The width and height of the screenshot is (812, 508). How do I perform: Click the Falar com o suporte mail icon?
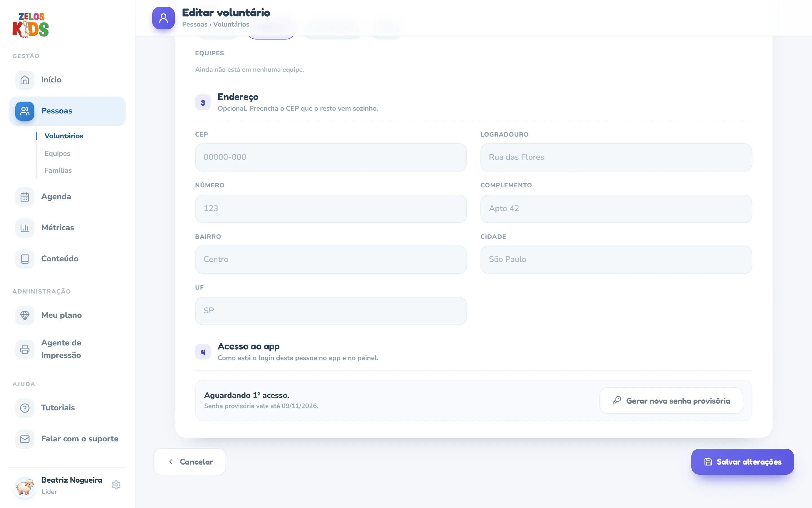pyautogui.click(x=25, y=439)
